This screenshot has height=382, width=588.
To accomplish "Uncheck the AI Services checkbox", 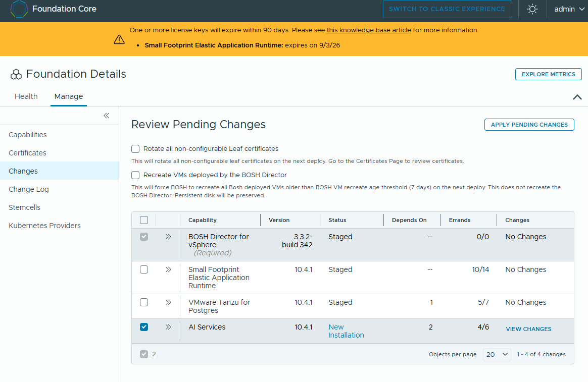I will pos(144,327).
